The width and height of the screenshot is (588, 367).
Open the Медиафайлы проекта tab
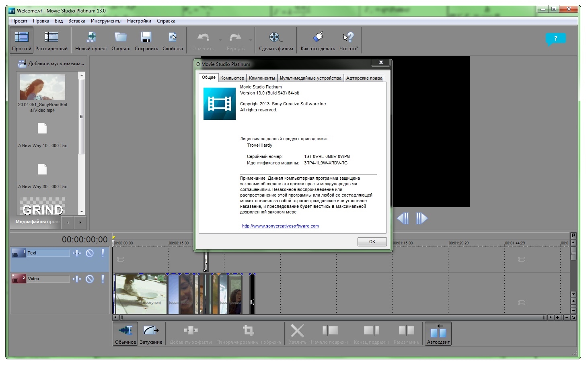tap(37, 221)
